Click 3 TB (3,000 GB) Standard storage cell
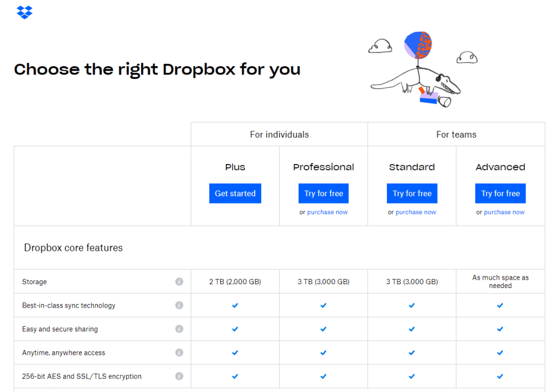Viewport: 556px width, 392px height. click(412, 282)
